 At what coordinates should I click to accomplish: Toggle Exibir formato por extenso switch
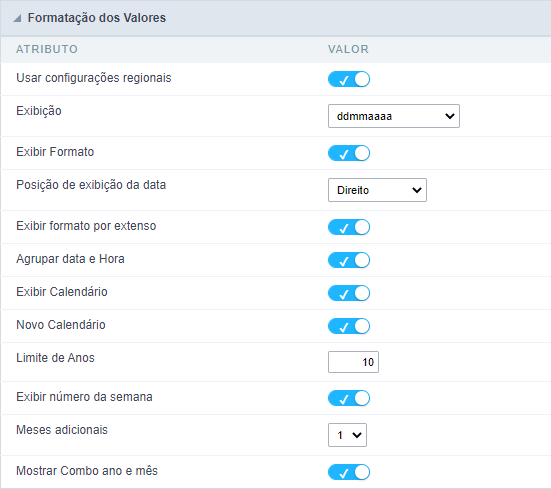(349, 227)
